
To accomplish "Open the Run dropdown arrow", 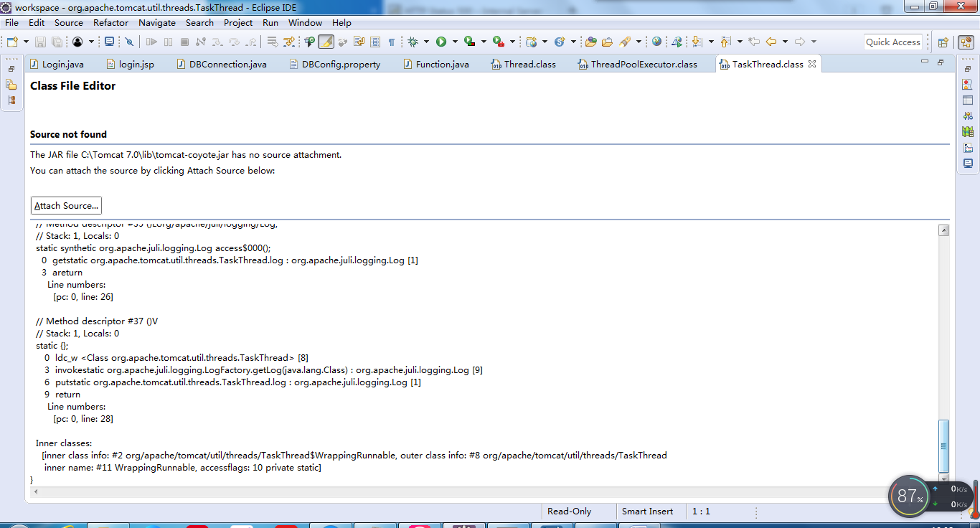I will coord(455,42).
